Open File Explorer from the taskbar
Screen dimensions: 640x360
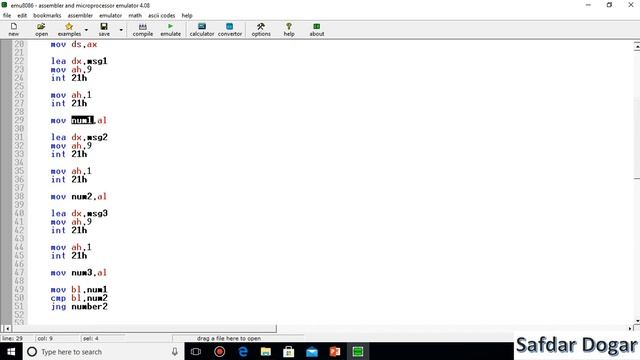tap(266, 351)
